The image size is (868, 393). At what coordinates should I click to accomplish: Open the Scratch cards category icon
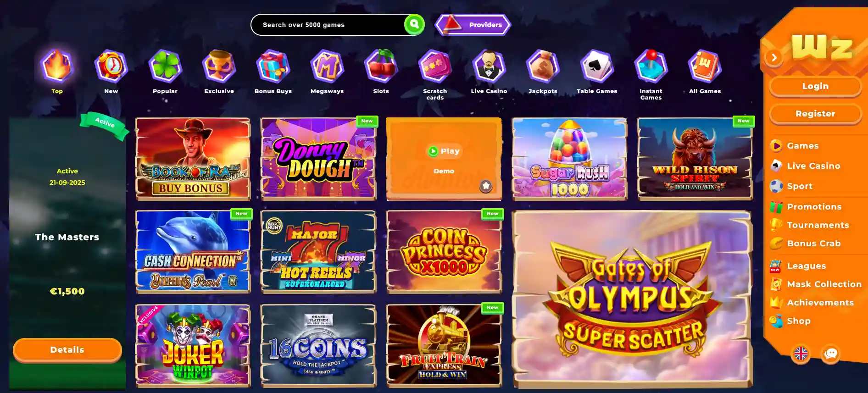coord(435,66)
